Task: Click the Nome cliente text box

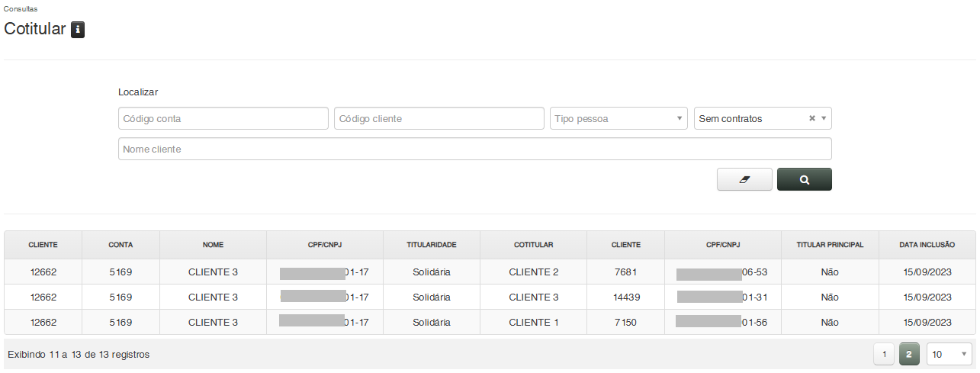Action: click(474, 149)
